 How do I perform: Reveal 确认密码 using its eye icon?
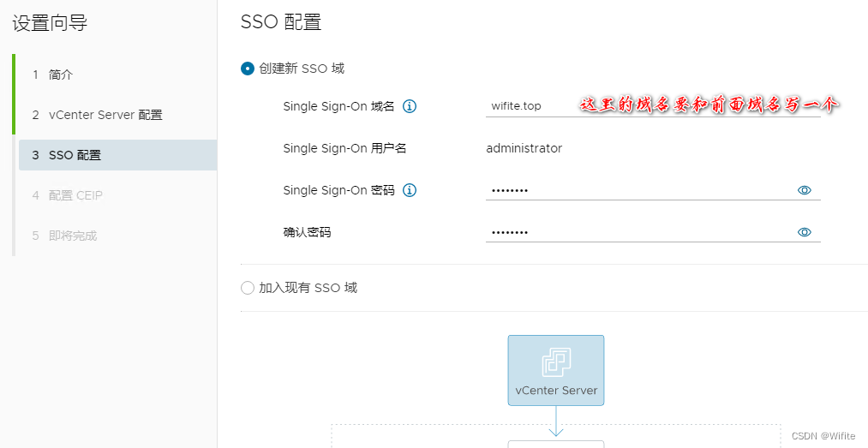(805, 232)
